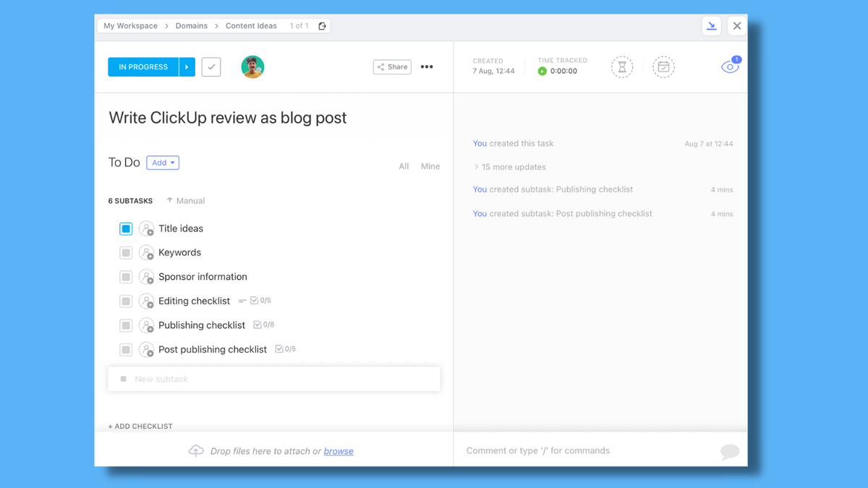
Task: Open the 0/5 counter on Post publishing checklist
Action: 285,349
